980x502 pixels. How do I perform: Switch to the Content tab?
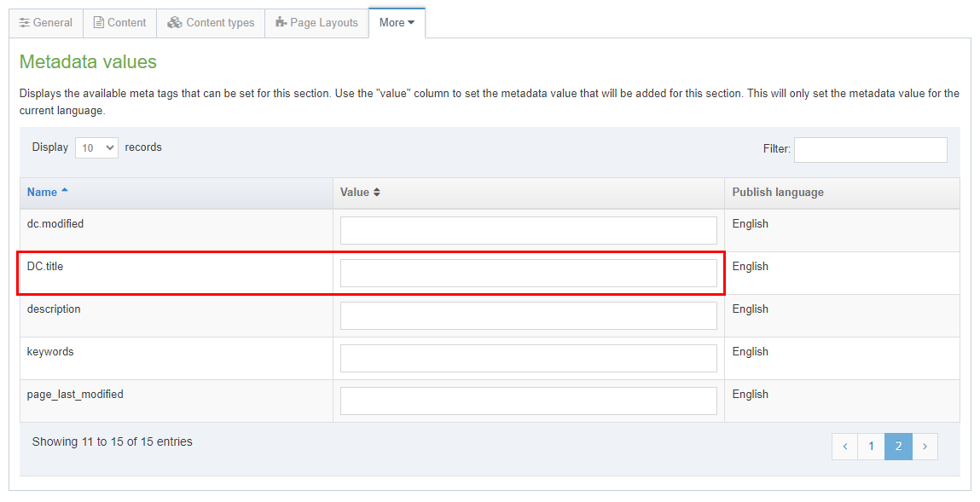pyautogui.click(x=119, y=23)
